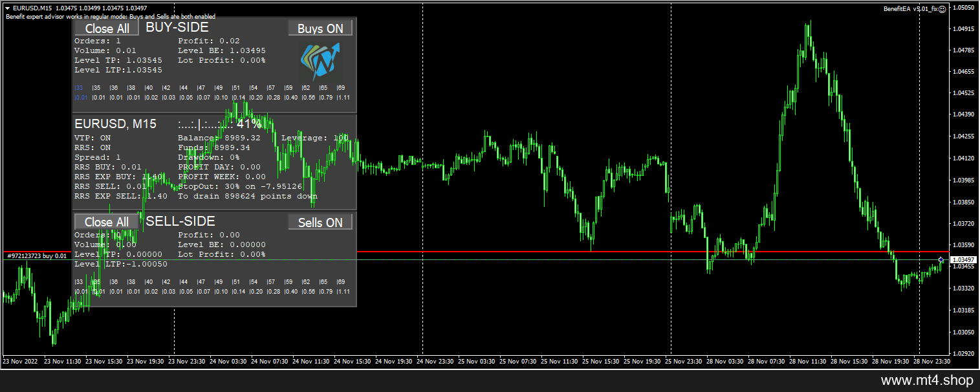Viewport: 980px width, 392px height.
Task: Click the BenefitEA v5.01_fix label top-right
Action: point(909,9)
